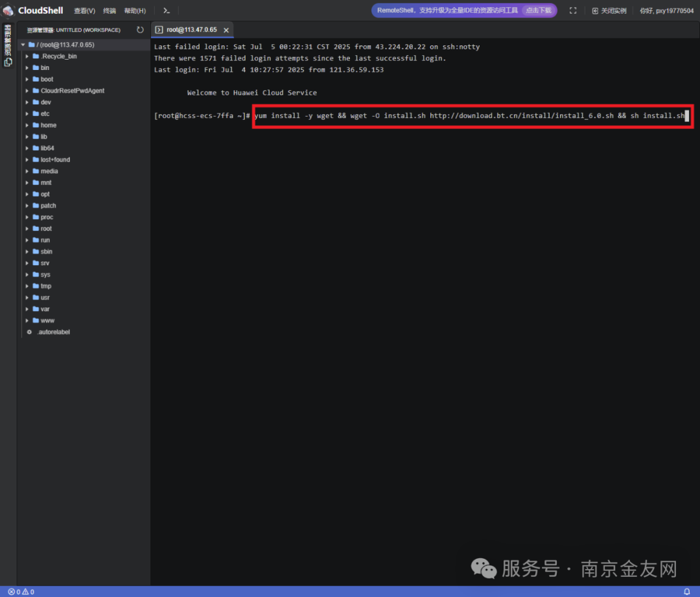
Task: Click the 关闭实例 button
Action: point(609,10)
